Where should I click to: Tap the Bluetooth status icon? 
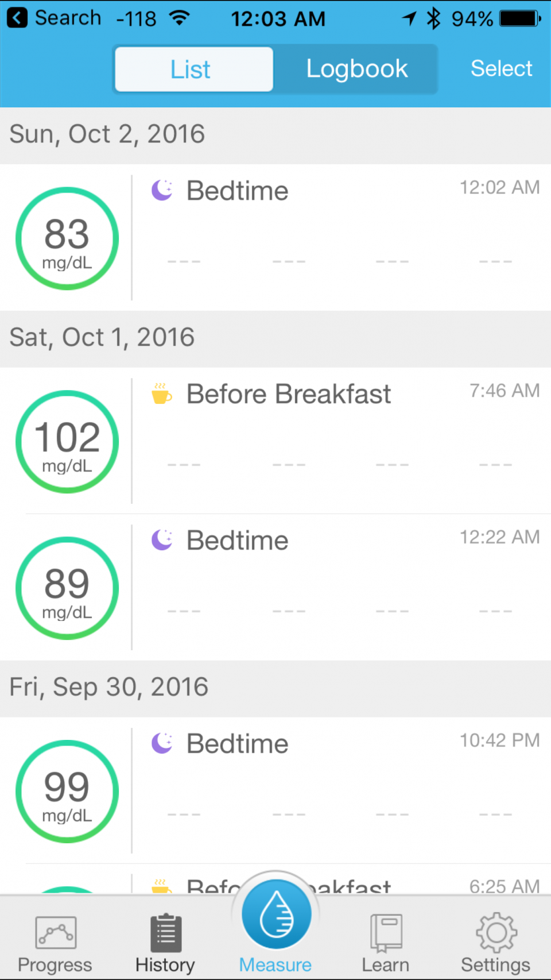coord(434,18)
